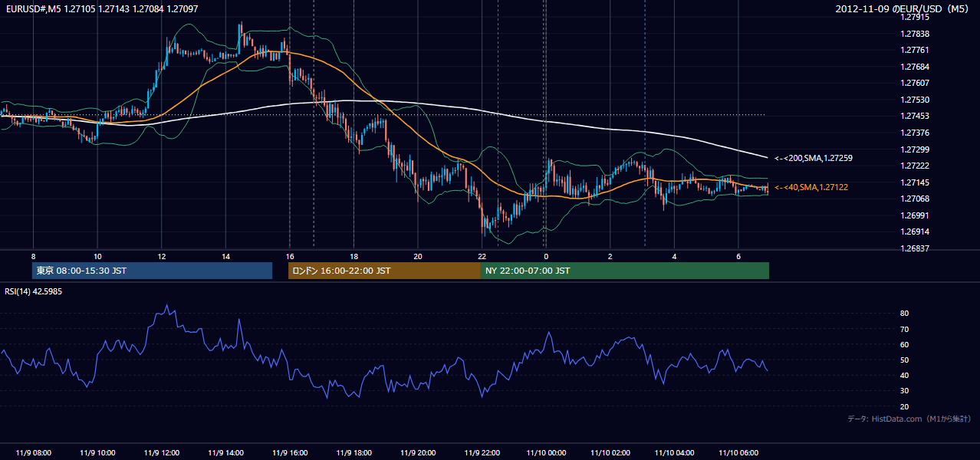Viewport: 980px width, 460px height.
Task: Click price axis value 1.27376
Action: click(x=915, y=133)
